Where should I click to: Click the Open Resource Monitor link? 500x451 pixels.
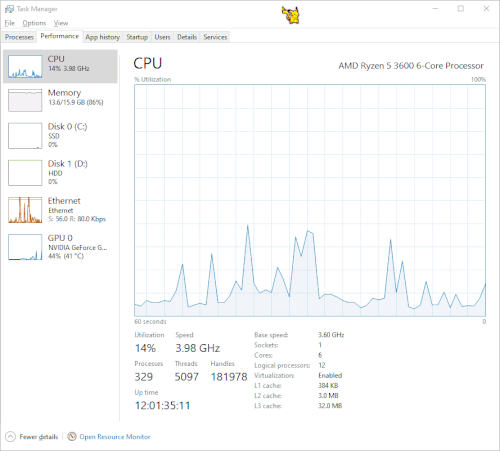pyautogui.click(x=115, y=437)
